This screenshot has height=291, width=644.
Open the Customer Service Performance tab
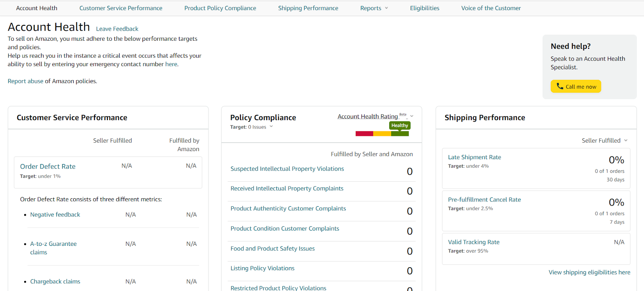(121, 8)
